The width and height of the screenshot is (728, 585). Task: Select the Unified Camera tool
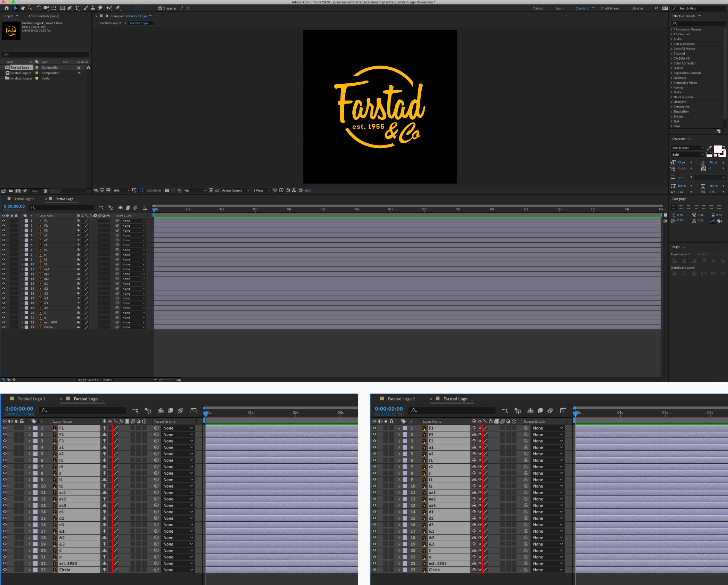click(x=46, y=8)
